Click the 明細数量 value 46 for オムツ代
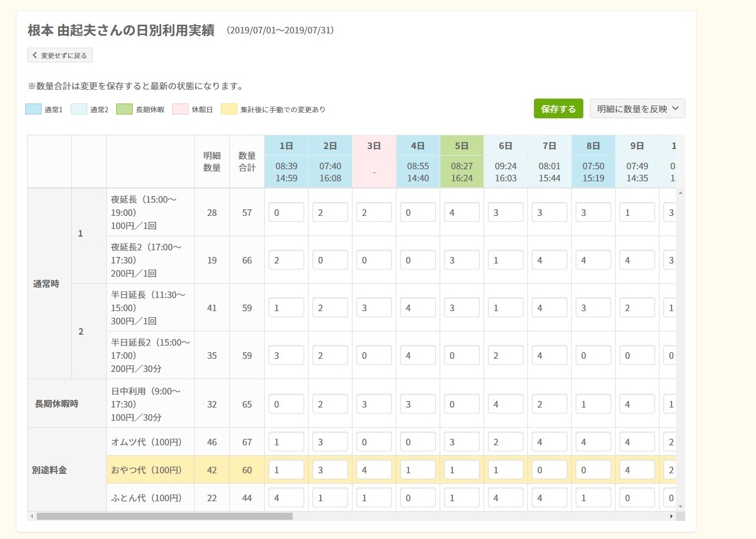Image resolution: width=756 pixels, height=539 pixels. click(212, 442)
